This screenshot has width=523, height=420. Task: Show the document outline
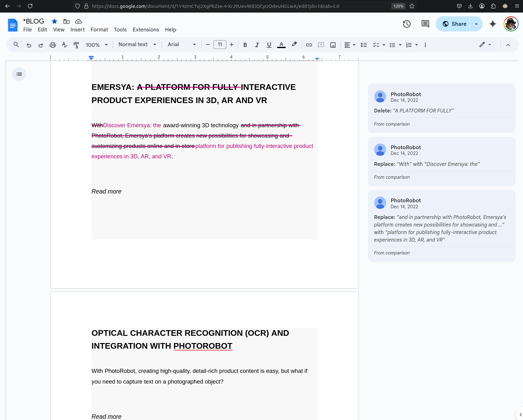tap(19, 74)
